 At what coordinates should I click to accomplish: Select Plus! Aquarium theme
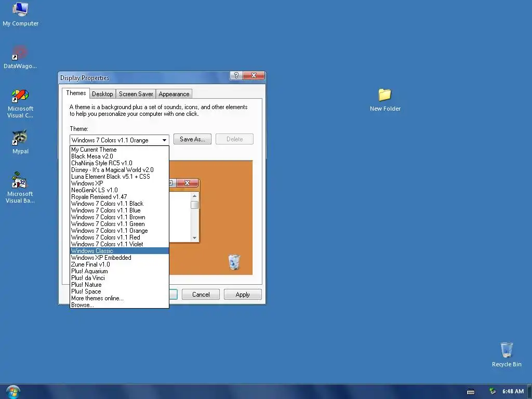pyautogui.click(x=119, y=271)
